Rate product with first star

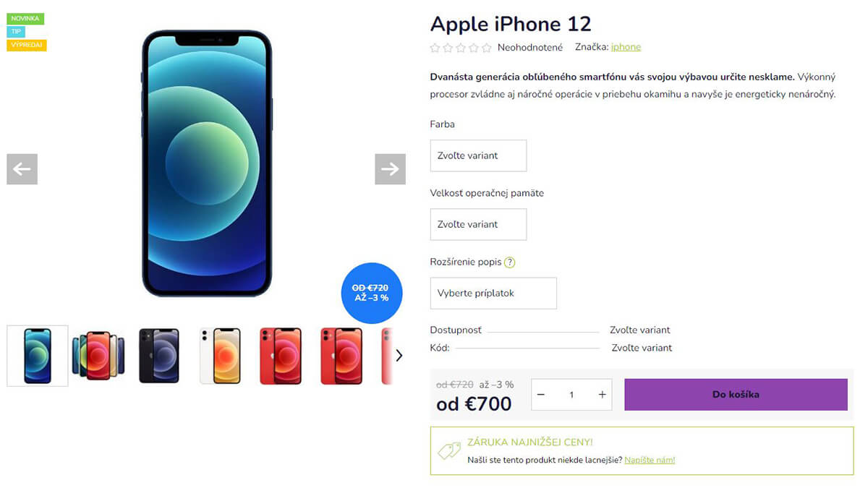tap(435, 48)
